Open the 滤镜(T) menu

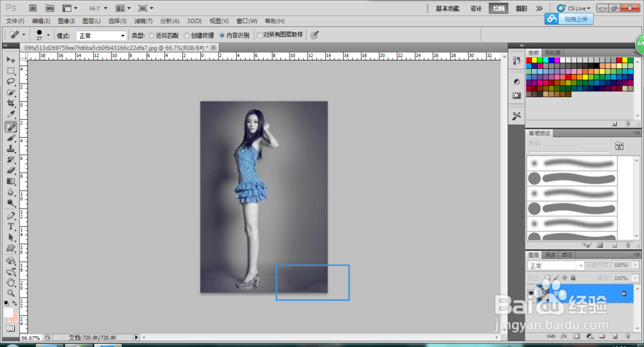point(143,21)
